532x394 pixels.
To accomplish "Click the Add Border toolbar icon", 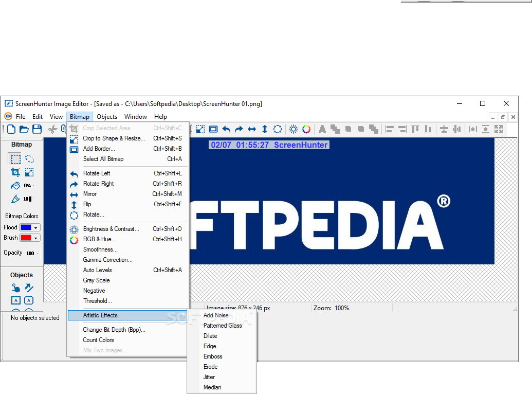I will (213, 129).
